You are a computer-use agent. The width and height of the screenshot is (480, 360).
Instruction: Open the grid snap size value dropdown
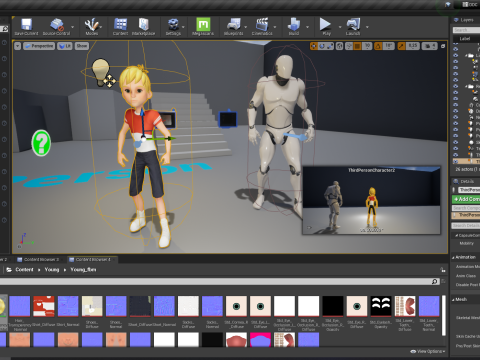367,46
